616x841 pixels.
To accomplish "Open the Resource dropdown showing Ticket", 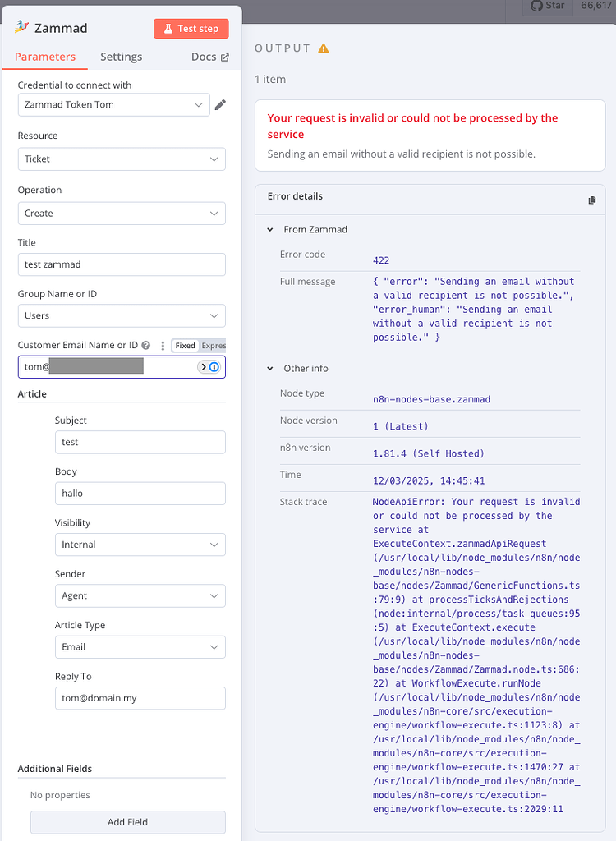I will 122,159.
